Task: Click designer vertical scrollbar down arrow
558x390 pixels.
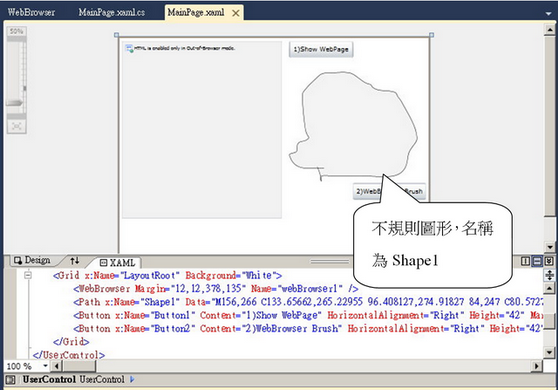Action: [x=550, y=247]
